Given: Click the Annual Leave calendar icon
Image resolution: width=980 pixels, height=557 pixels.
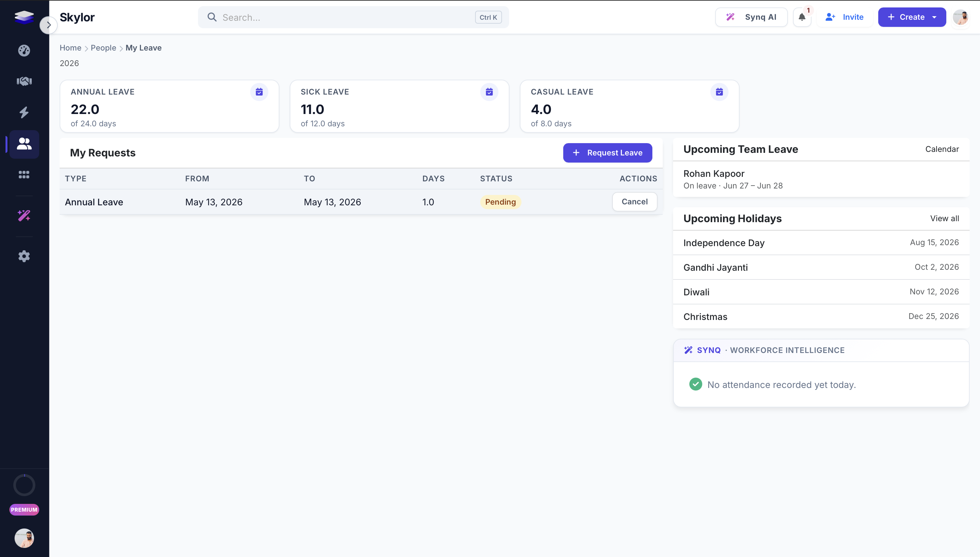Looking at the screenshot, I should (x=259, y=92).
